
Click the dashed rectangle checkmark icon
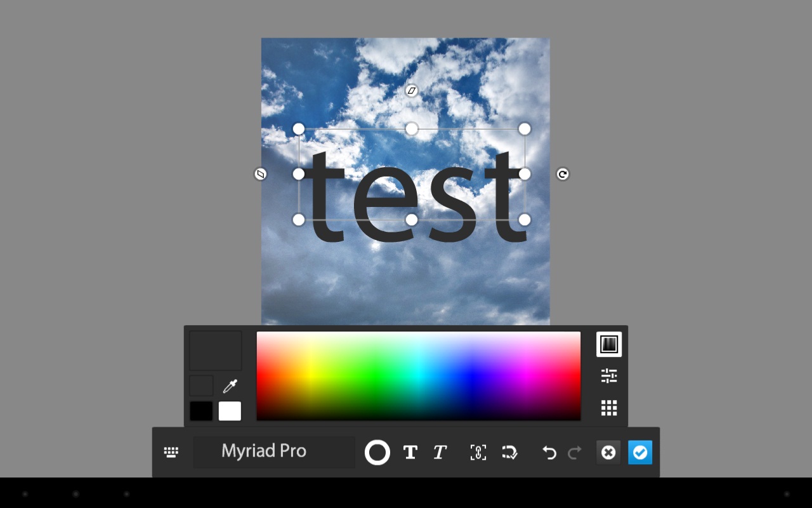coord(509,452)
